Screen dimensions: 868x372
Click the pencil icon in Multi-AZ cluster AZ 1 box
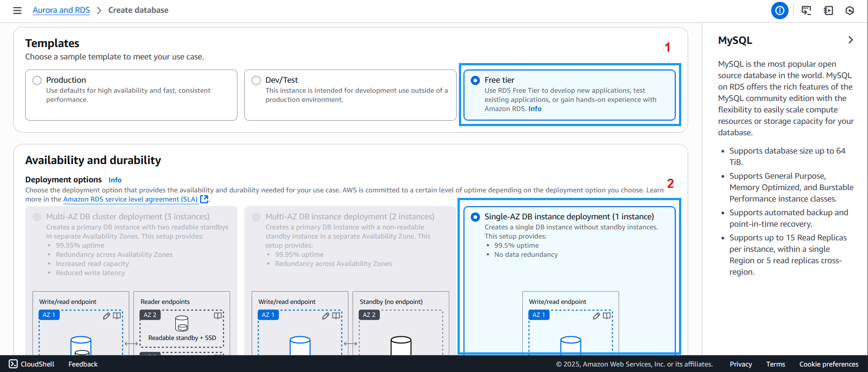pos(106,316)
